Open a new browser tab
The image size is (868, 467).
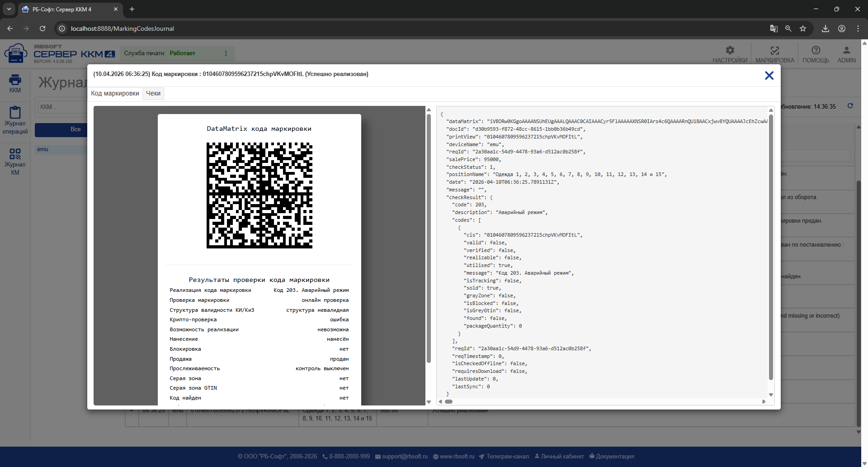click(132, 9)
